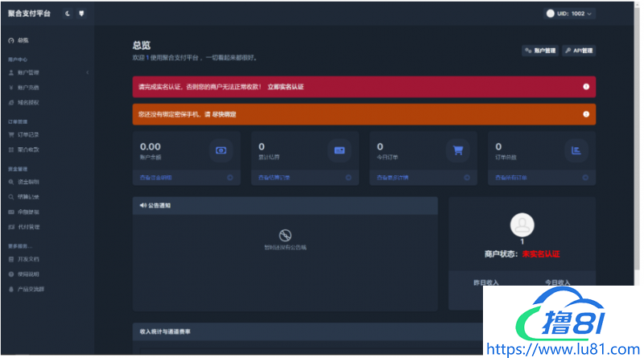Image resolution: width=644 pixels, height=358 pixels.
Task: Click the shield icon in the top bar
Action: coord(81,14)
